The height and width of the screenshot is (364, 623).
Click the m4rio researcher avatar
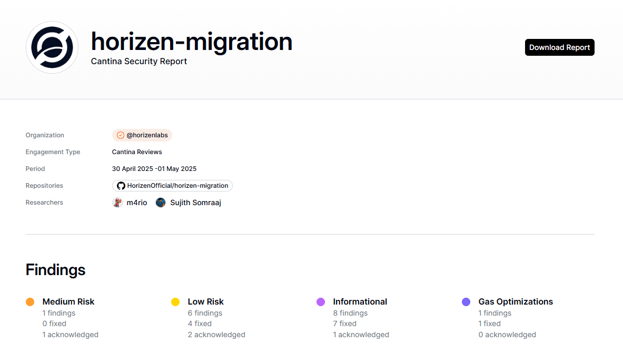point(117,203)
